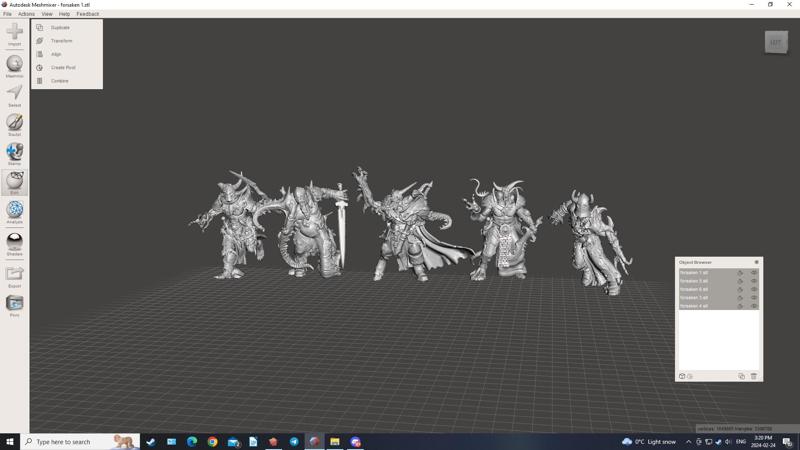Toggle visibility eye for forsaken 1.stl
Screen dimensions: 800x450
point(754,273)
